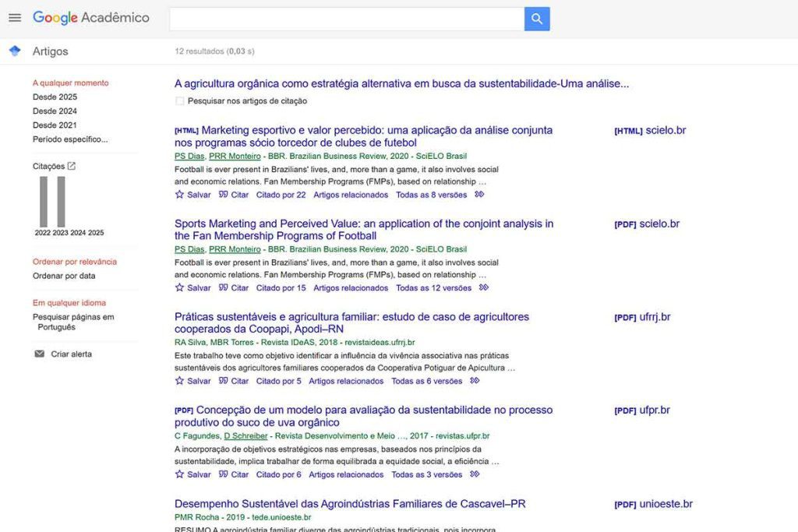Open Citar quotation icon for Sports Marketing article
Image resolution: width=798 pixels, height=532 pixels.
pyautogui.click(x=225, y=287)
